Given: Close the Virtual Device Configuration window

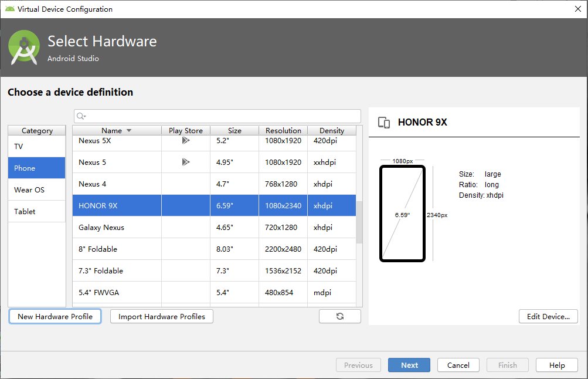Looking at the screenshot, I should (x=578, y=9).
